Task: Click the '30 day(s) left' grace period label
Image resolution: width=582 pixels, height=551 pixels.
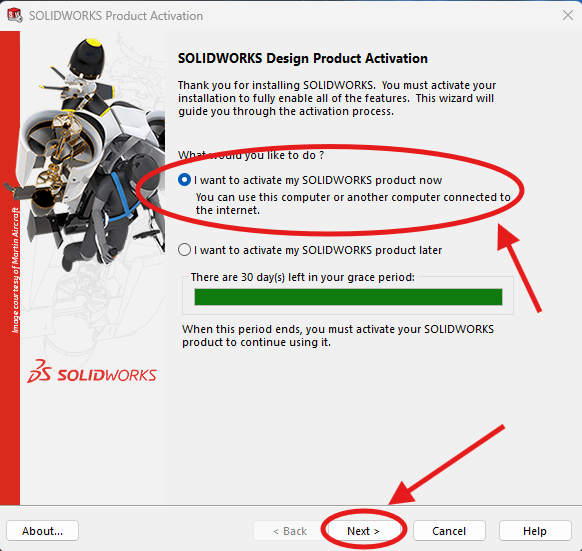Action: [x=303, y=277]
